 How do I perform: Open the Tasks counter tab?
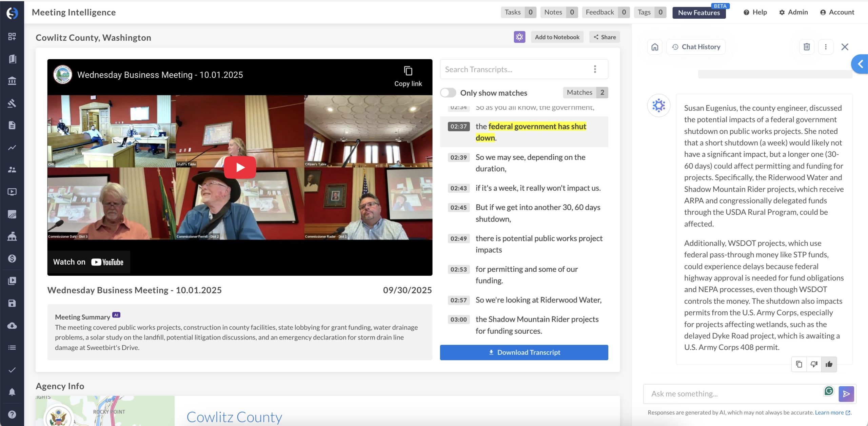(x=518, y=12)
